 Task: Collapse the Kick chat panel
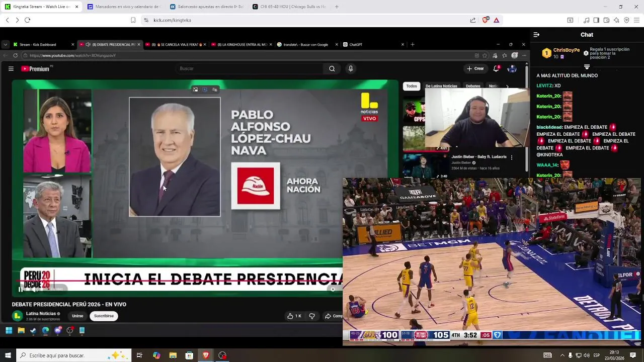[x=536, y=35]
